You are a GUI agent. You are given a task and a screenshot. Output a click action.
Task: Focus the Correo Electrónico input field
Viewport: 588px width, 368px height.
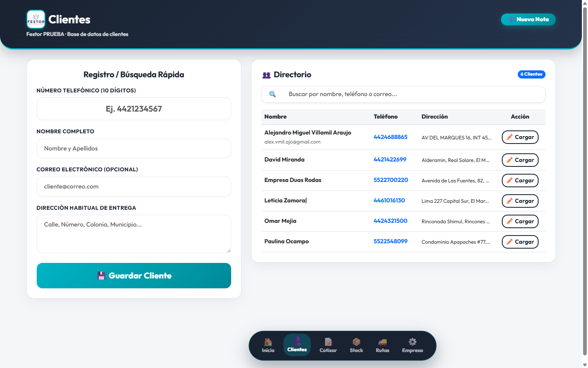(x=134, y=186)
